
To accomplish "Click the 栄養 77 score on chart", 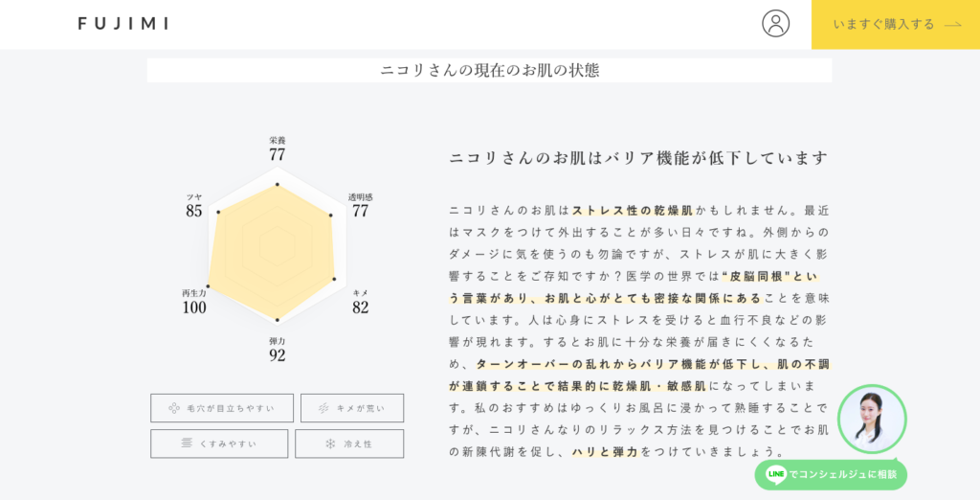I will click(278, 148).
